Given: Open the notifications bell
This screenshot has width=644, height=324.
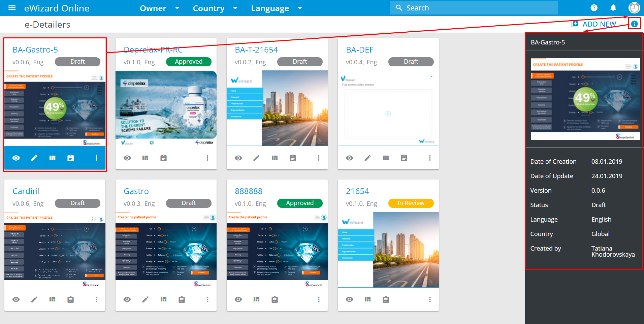Looking at the screenshot, I should (x=613, y=8).
